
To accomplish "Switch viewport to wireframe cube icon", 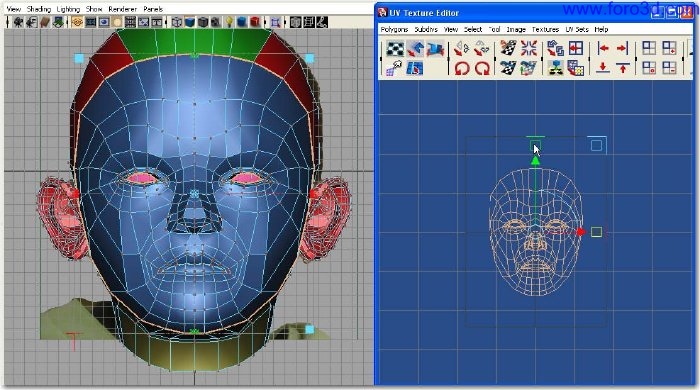I will click(177, 22).
